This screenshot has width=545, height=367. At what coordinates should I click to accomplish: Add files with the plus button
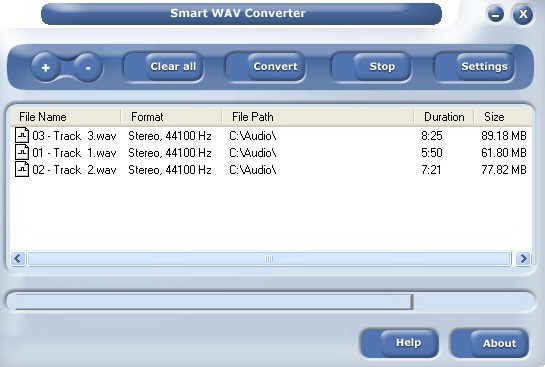46,67
